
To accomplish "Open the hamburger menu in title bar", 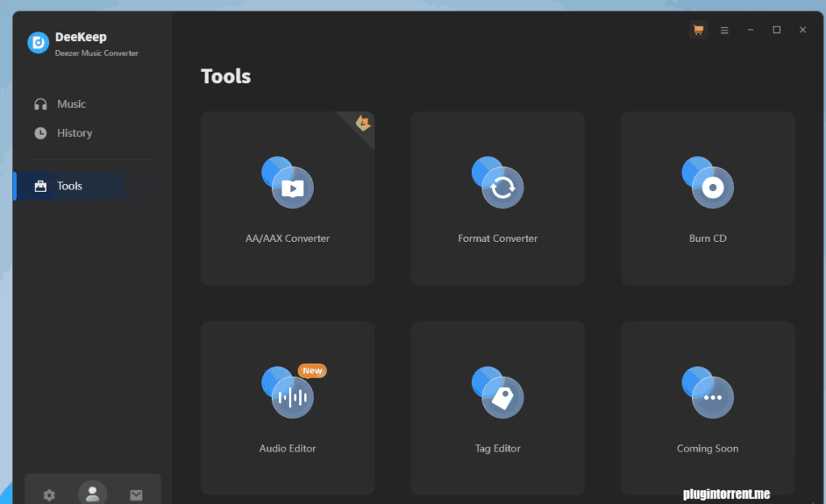I will (x=724, y=30).
